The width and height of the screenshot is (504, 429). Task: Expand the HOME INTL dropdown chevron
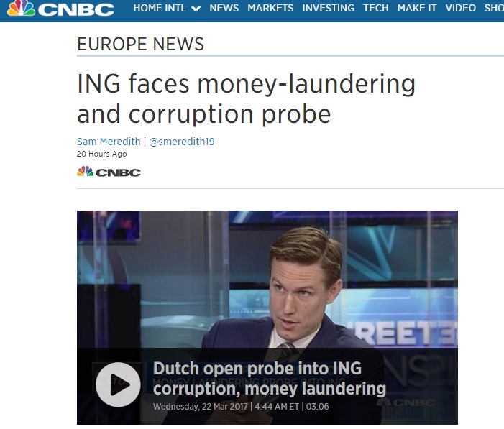click(196, 9)
